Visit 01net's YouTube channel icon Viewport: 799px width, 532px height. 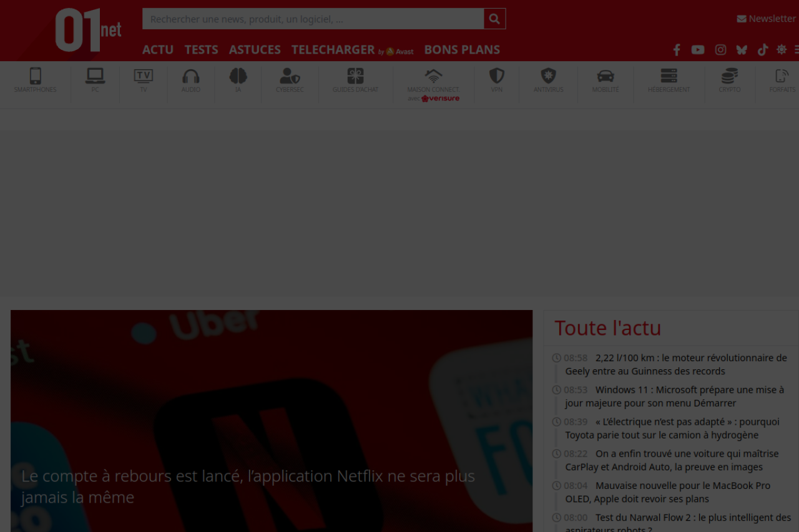698,50
